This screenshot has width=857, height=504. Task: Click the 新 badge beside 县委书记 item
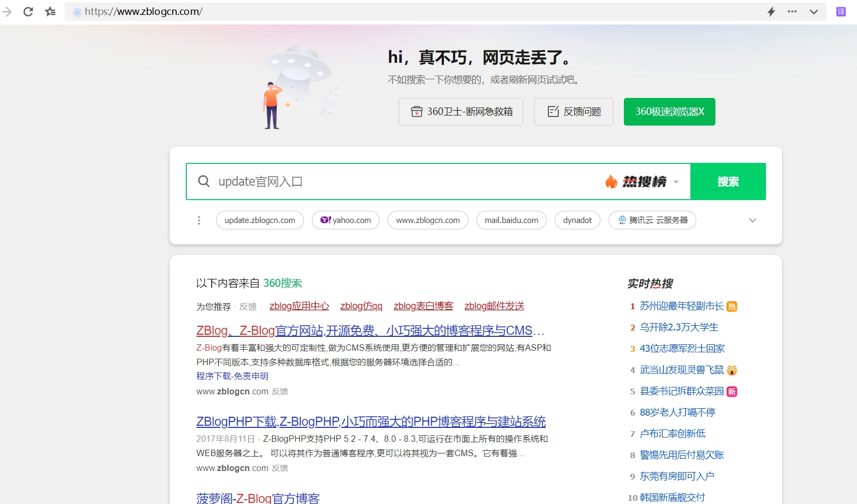click(x=732, y=392)
